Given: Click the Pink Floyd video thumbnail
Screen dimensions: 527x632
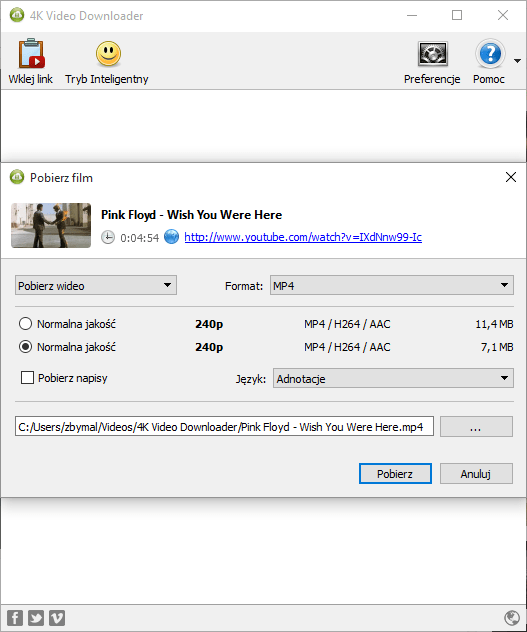Looking at the screenshot, I should (51, 225).
